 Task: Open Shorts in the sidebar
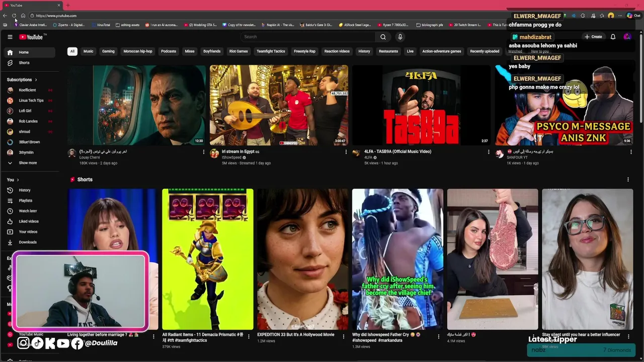coord(30,63)
